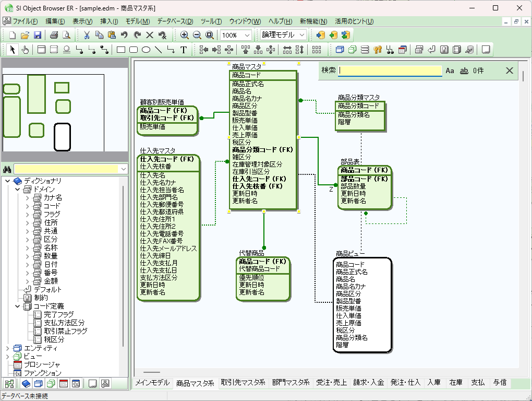This screenshot has width=532, height=401.
Task: Zoom in with the plus magnifier icon
Action: tap(184, 35)
